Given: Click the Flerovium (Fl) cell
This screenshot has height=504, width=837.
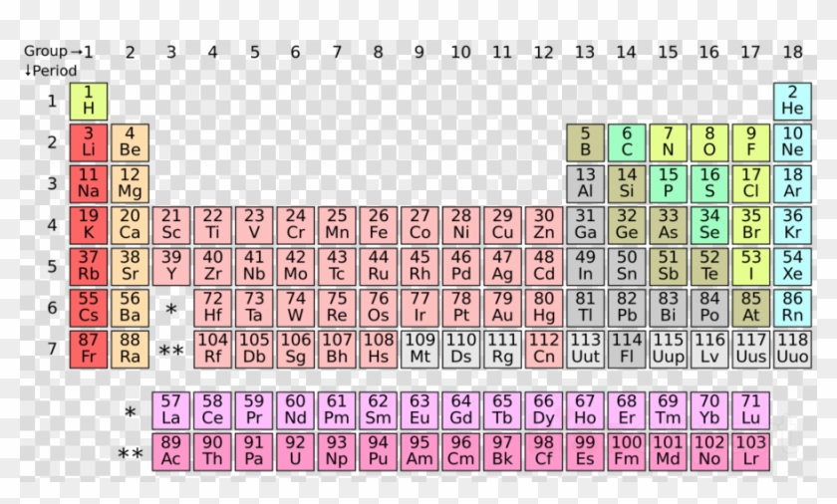Looking at the screenshot, I should [627, 350].
